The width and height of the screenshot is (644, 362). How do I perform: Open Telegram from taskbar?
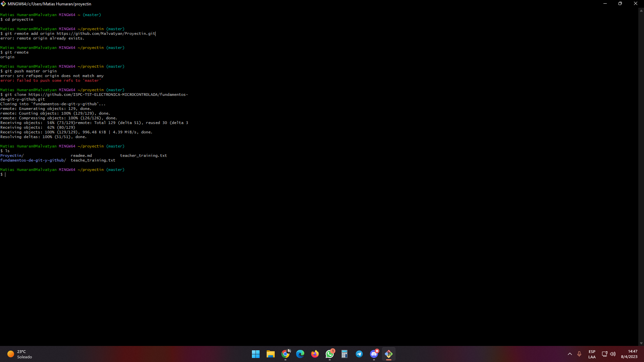(x=359, y=354)
